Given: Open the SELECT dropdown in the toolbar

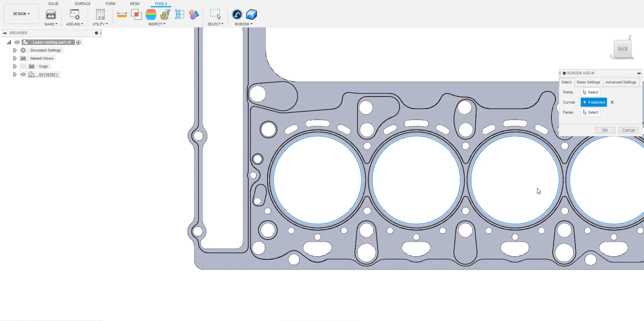Looking at the screenshot, I should tap(215, 24).
